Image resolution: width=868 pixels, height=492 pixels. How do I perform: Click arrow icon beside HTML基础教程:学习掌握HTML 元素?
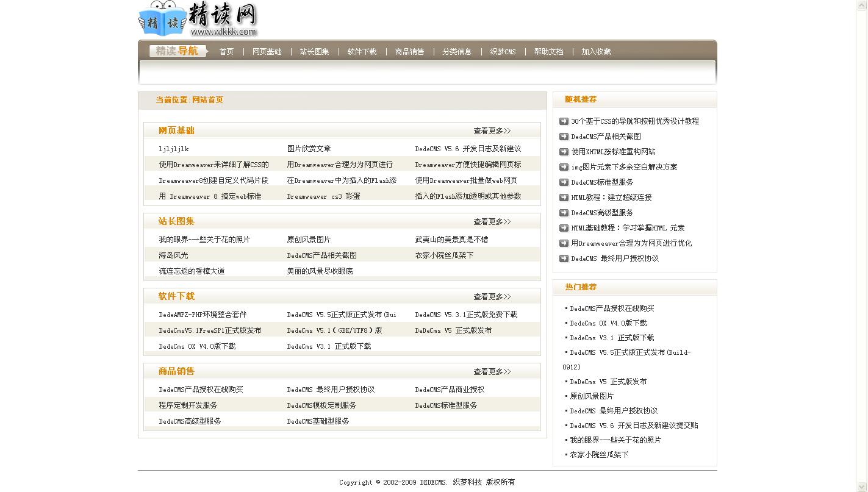coord(564,228)
